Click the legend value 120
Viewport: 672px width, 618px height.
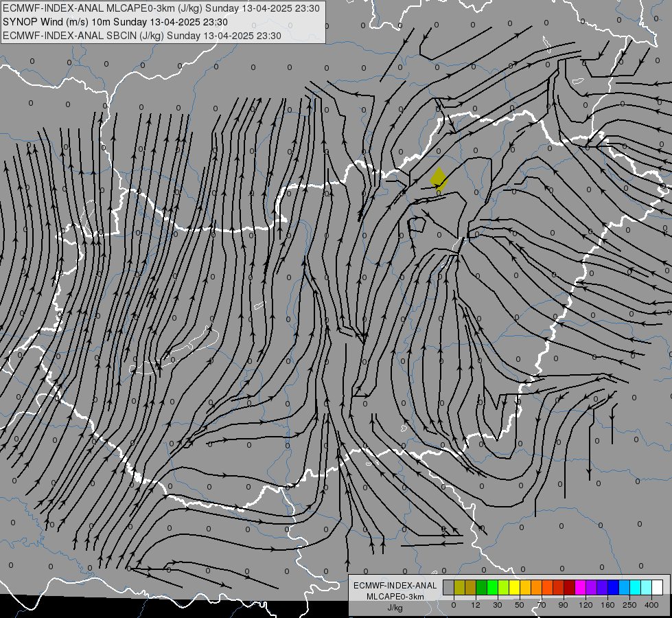pyautogui.click(x=586, y=605)
